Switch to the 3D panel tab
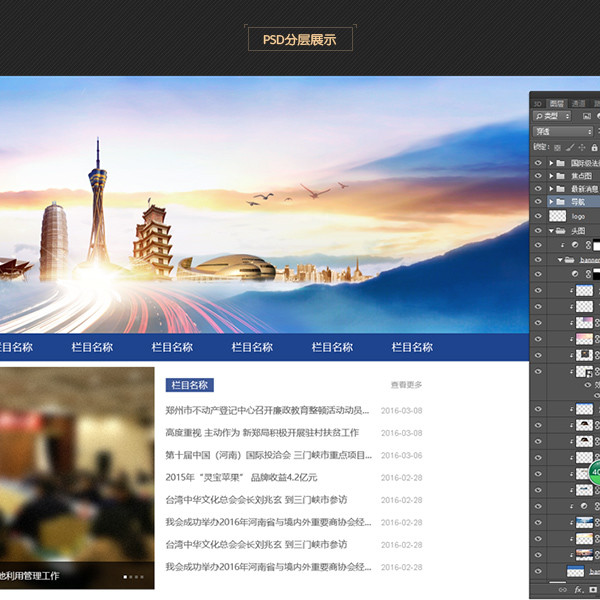 (538, 104)
